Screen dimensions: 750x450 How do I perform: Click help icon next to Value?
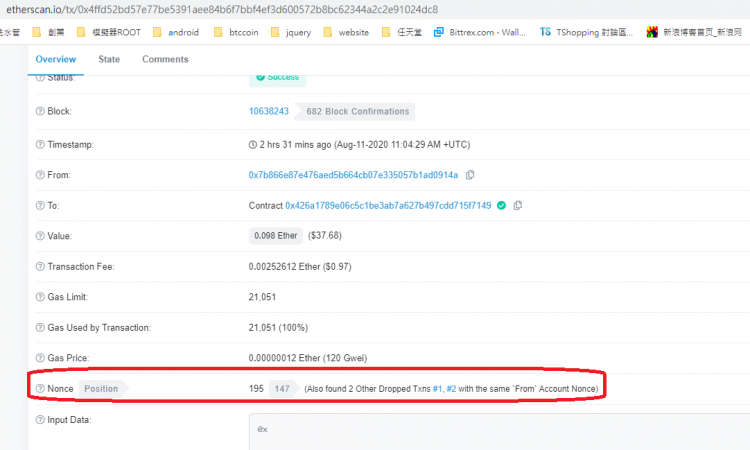click(x=40, y=236)
